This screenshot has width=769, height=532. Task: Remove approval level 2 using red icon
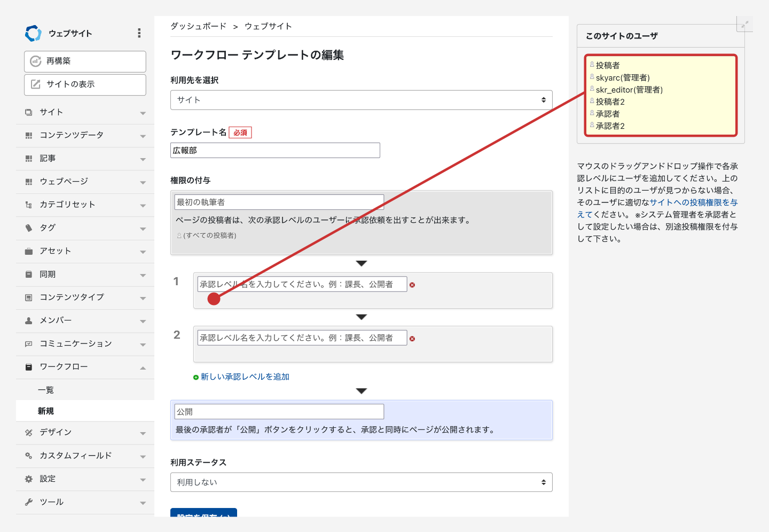point(412,339)
